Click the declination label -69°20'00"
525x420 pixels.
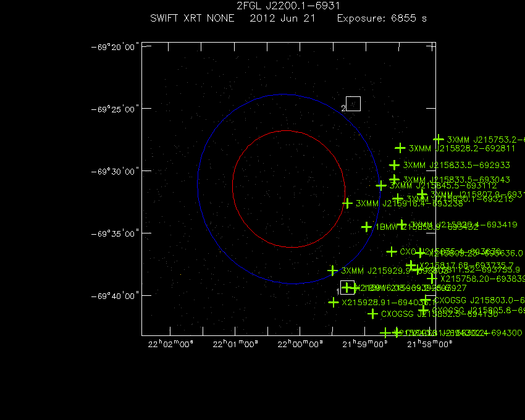point(115,47)
